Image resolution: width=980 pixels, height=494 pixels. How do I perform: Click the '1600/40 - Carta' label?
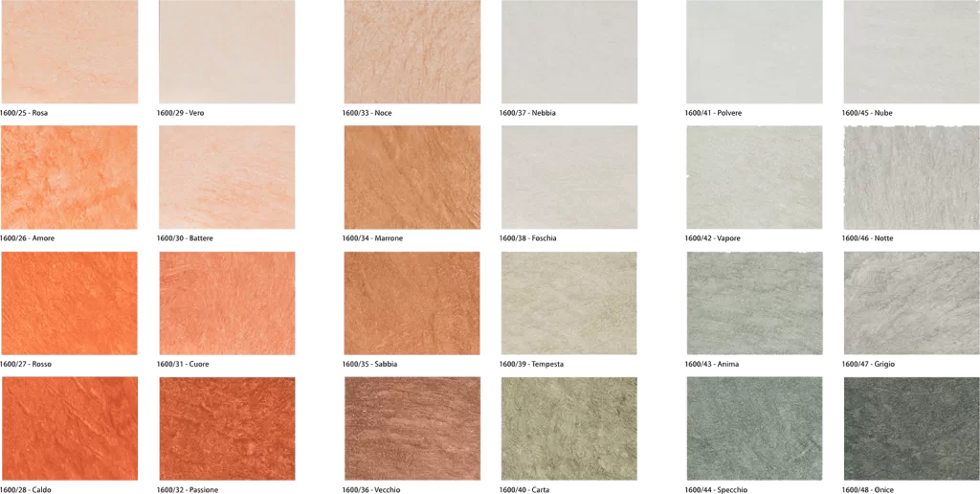(x=524, y=490)
